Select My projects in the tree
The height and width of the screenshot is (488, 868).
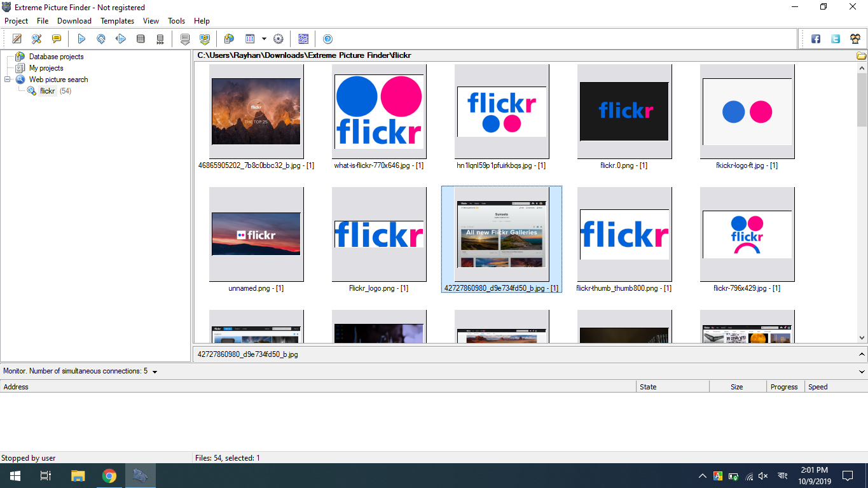(x=46, y=68)
